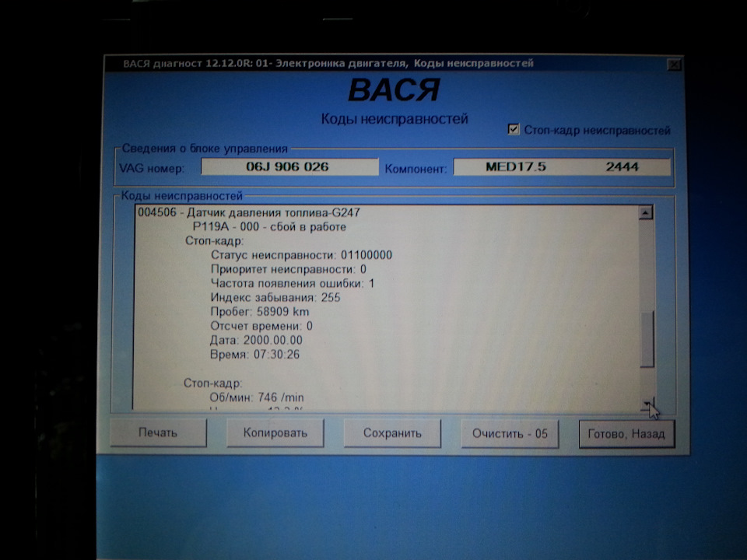Viewport: 747px width, 560px height.
Task: Click the Индекс забывания: 255 line
Action: point(275,298)
